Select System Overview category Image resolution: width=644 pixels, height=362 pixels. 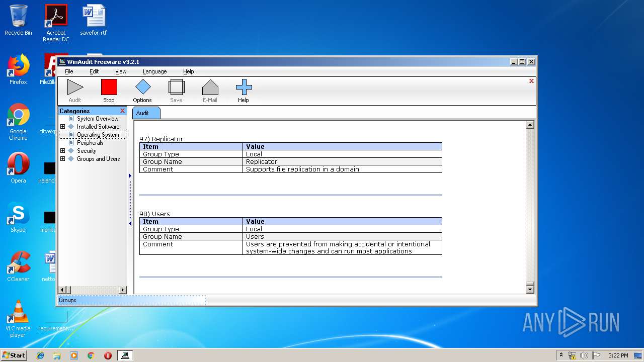[98, 119]
